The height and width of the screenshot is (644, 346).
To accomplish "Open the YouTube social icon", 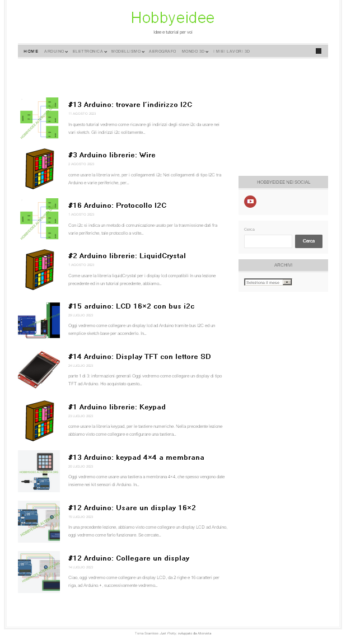I will coord(250,202).
